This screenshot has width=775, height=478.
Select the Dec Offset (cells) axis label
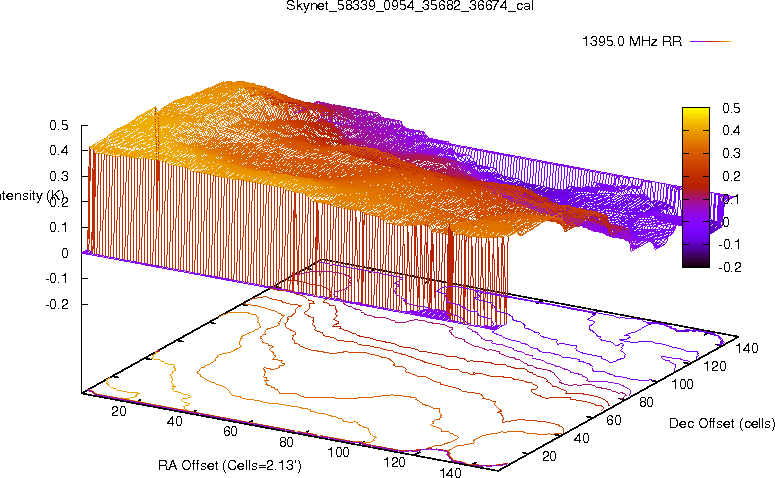click(x=722, y=423)
